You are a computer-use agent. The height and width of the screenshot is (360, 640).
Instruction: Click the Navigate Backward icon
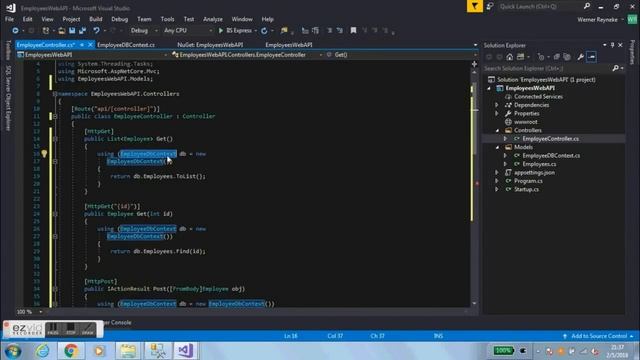coord(15,31)
